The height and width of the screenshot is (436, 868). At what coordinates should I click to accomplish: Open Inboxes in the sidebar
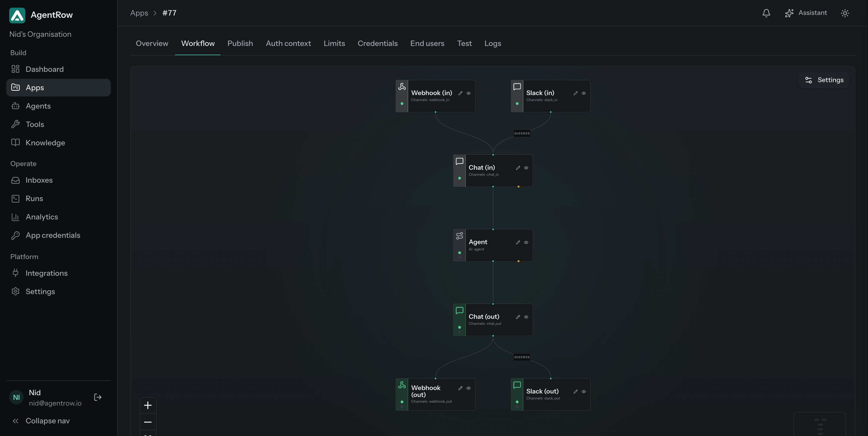click(58, 180)
